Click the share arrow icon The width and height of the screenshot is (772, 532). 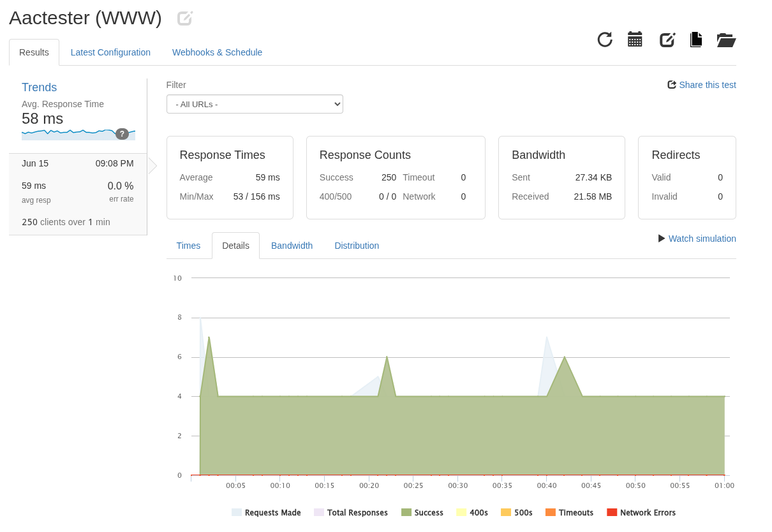672,85
